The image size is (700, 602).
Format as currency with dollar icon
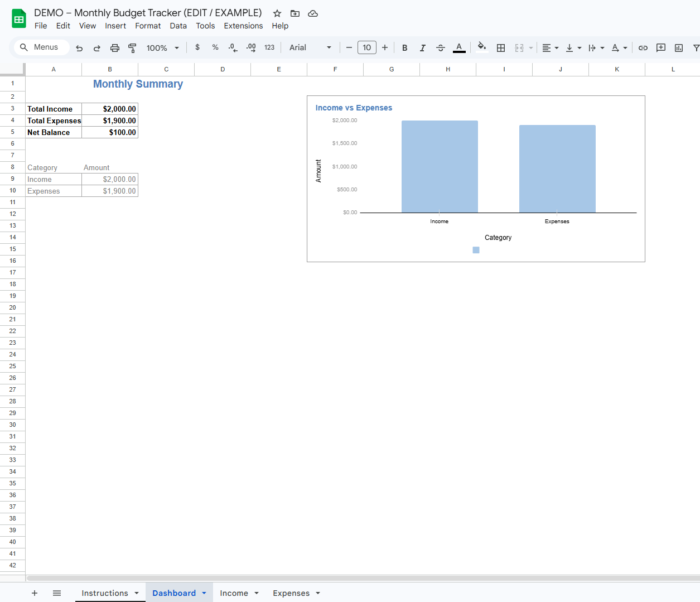coord(197,47)
